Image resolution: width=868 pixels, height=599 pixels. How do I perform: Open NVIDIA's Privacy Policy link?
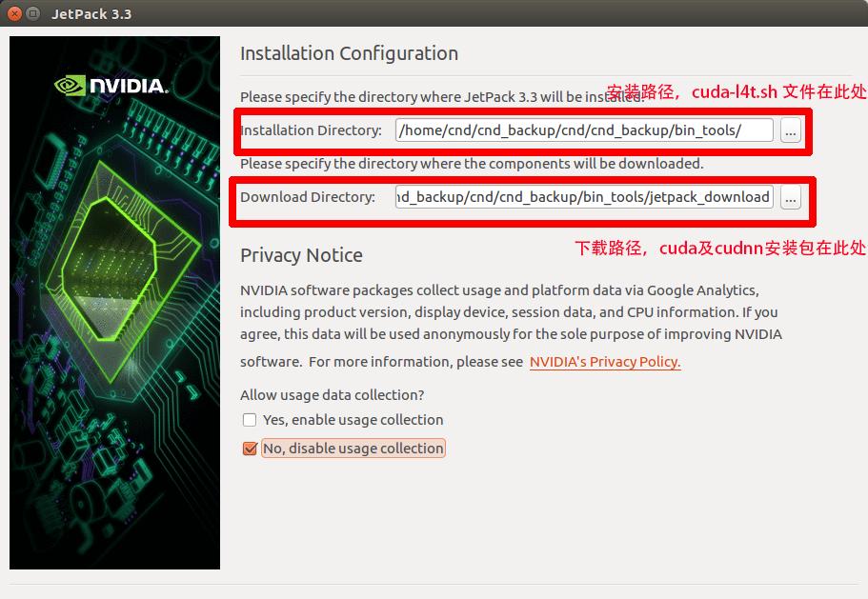click(605, 362)
